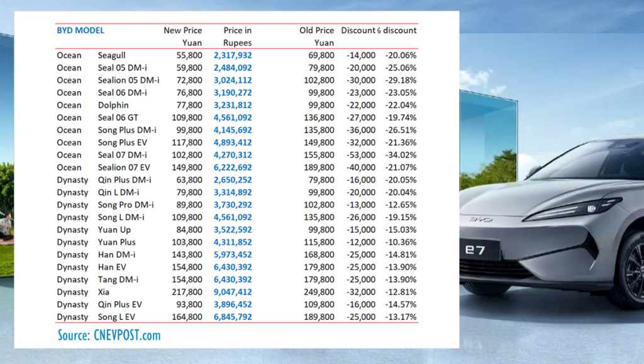Image resolution: width=644 pixels, height=364 pixels.
Task: Select the "249,800" old price for Xia
Action: (319, 292)
